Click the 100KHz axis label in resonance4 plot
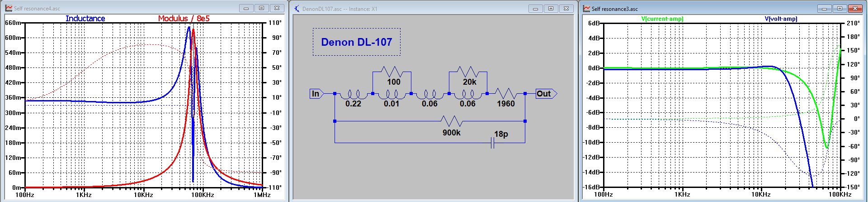The height and width of the screenshot is (202, 868). pos(203,195)
